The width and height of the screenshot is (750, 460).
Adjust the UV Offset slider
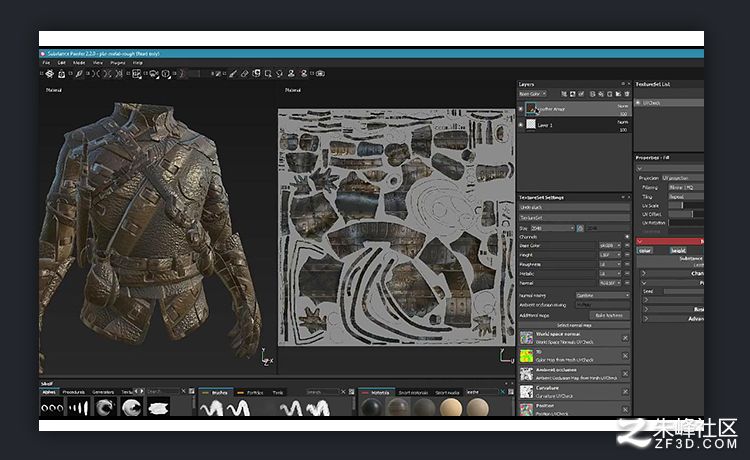coord(685,214)
